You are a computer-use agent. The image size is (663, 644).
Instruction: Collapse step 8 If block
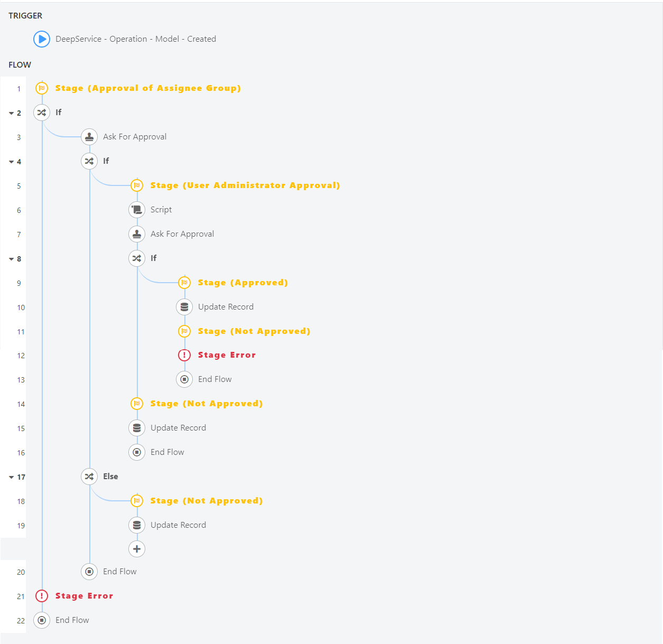(11, 259)
